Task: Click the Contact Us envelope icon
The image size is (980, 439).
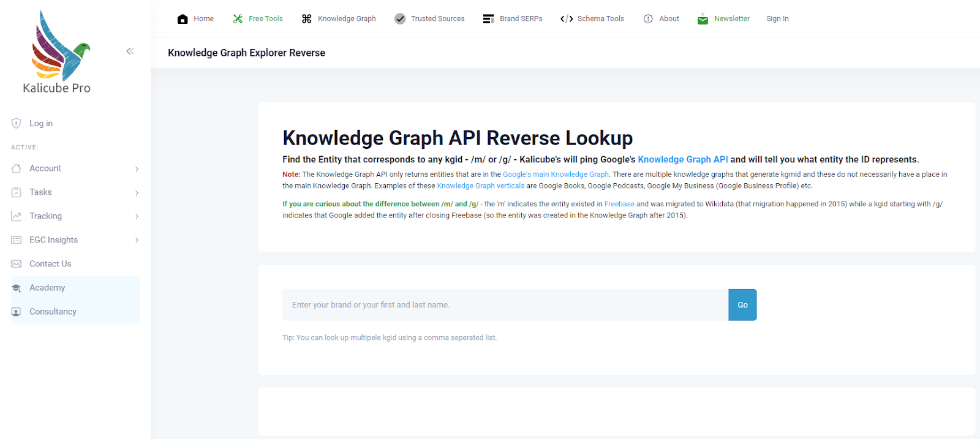Action: pos(17,264)
